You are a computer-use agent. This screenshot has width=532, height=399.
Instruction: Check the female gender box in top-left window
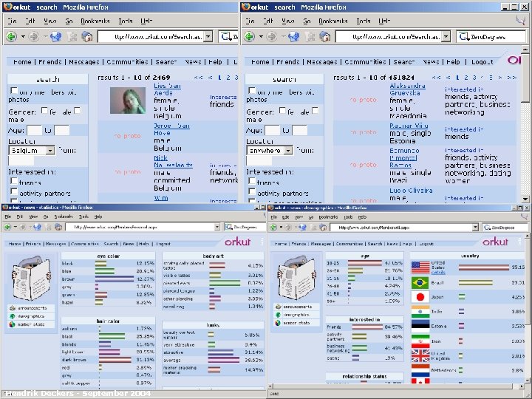pos(44,110)
